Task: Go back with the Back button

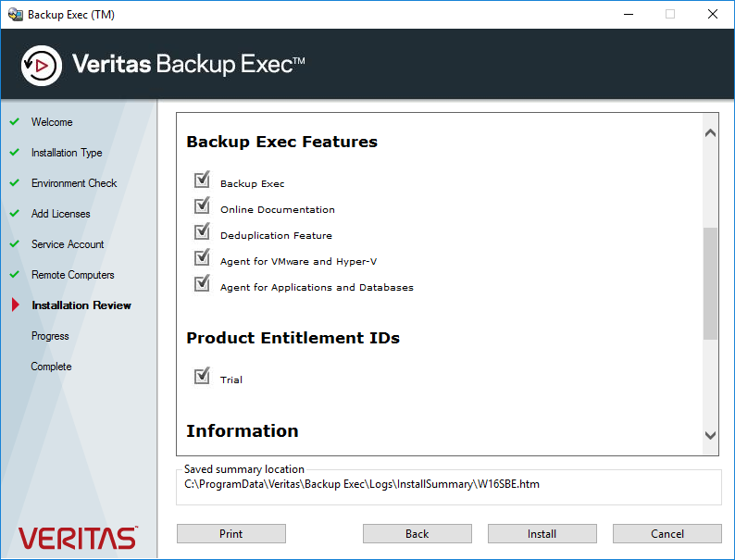Action: click(417, 534)
